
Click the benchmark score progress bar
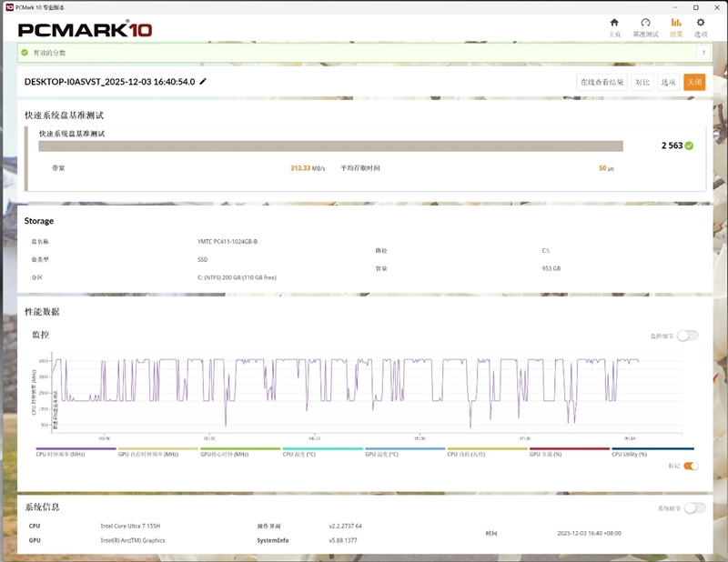pyautogui.click(x=330, y=146)
